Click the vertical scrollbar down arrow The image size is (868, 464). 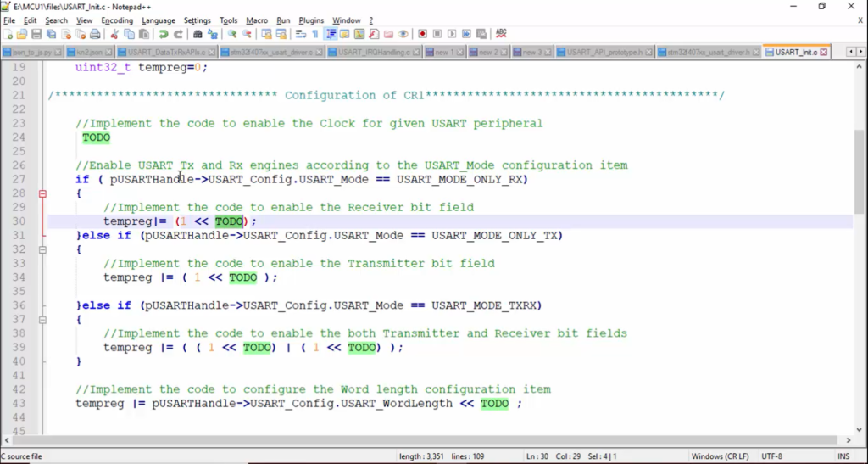(859, 429)
